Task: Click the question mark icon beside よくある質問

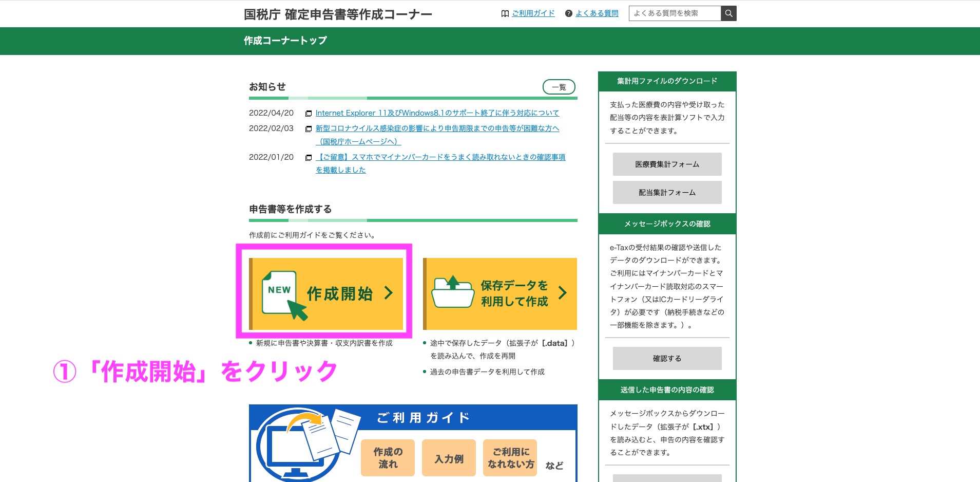Action: [568, 13]
